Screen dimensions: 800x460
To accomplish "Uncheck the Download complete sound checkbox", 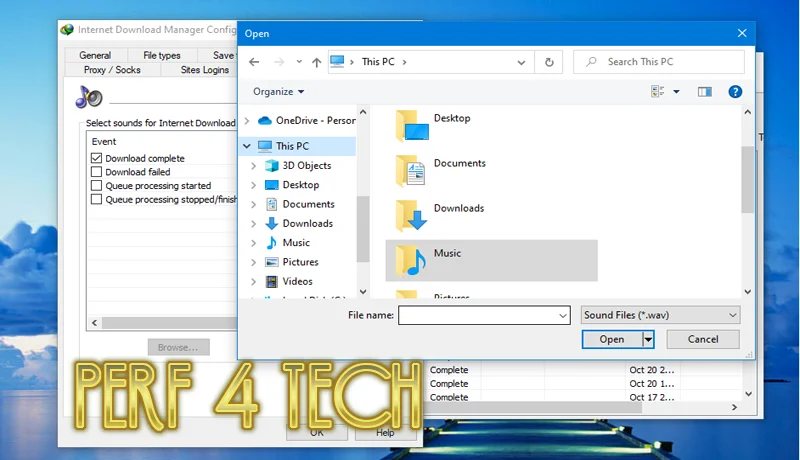I will point(97,159).
